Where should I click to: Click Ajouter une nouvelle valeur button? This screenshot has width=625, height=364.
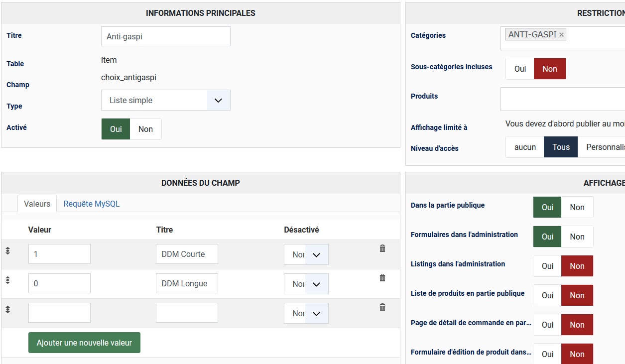(84, 343)
